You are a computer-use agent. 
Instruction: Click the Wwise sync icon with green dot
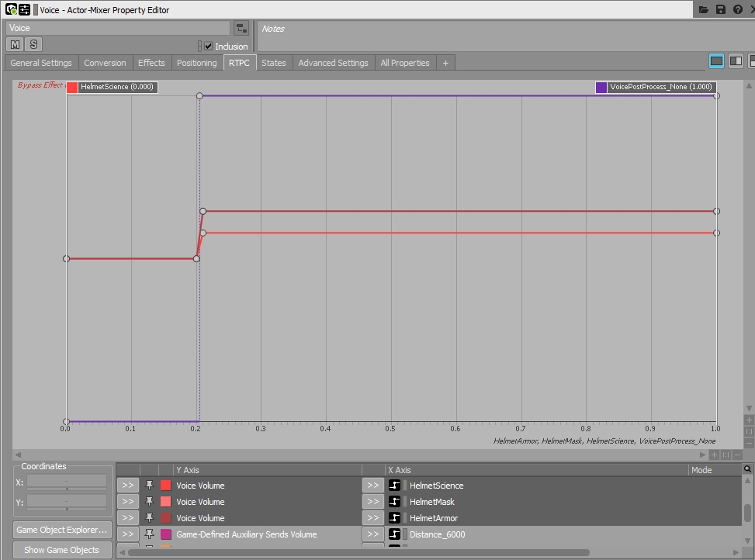pos(11,9)
